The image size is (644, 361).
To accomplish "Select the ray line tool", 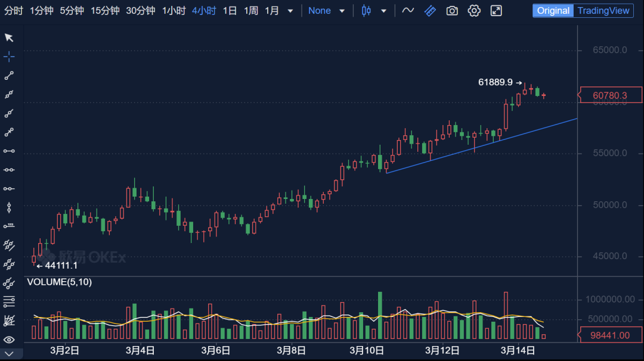I will 9,113.
